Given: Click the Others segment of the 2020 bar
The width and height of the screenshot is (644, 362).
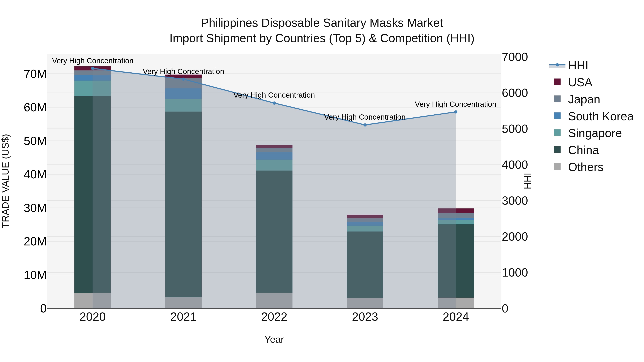Looking at the screenshot, I should click(x=93, y=301).
